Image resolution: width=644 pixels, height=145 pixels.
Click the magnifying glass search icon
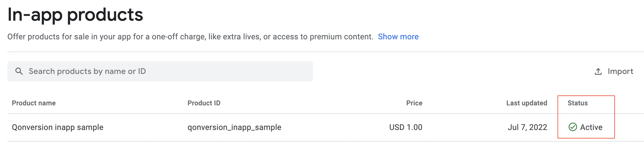point(19,71)
